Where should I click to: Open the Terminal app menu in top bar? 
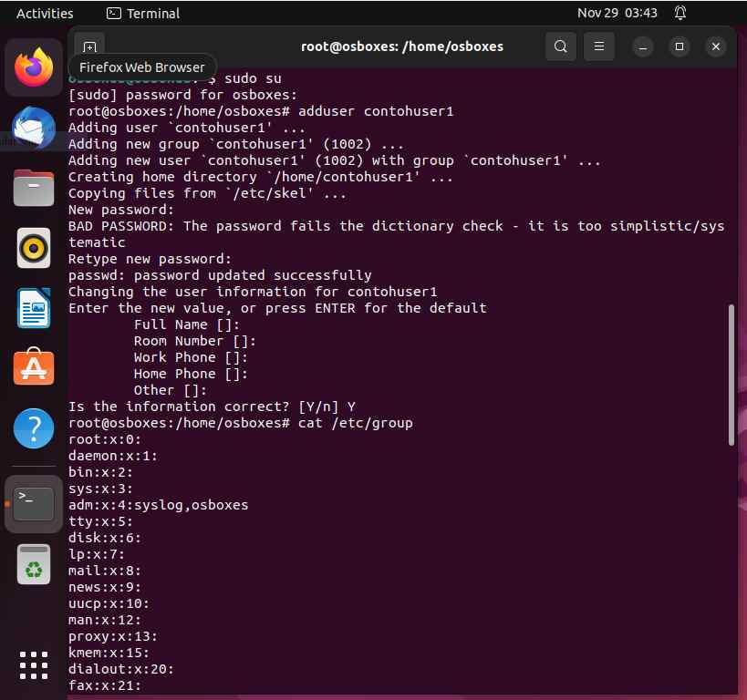(143, 14)
